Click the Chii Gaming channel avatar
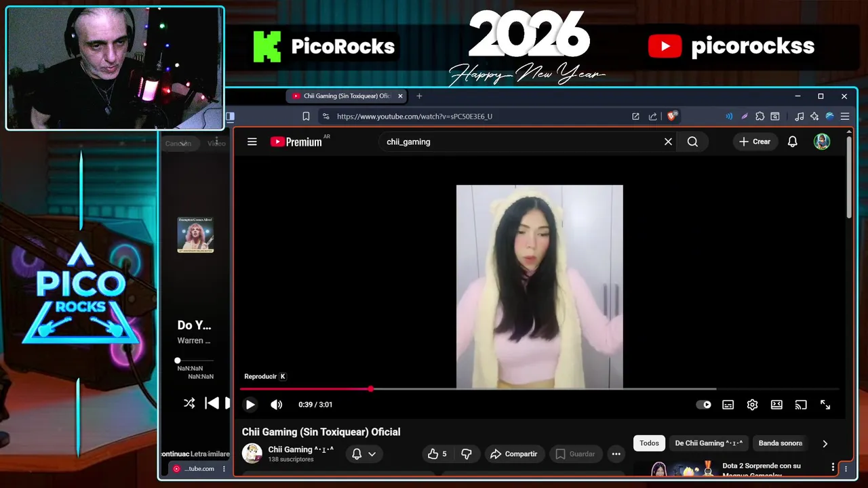This screenshot has height=488, width=868. click(x=252, y=453)
